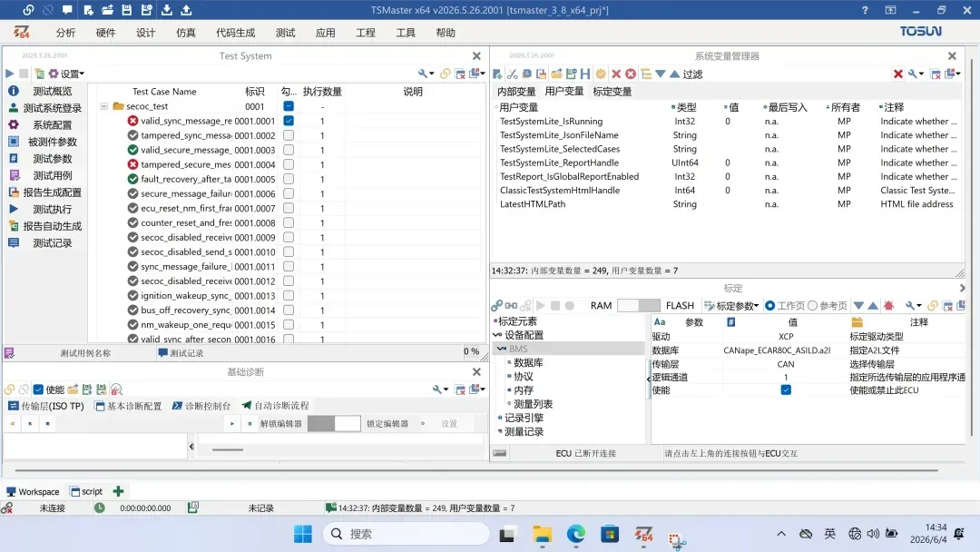980x552 pixels.
Task: Open the Windows Start menu
Action: pos(303,534)
